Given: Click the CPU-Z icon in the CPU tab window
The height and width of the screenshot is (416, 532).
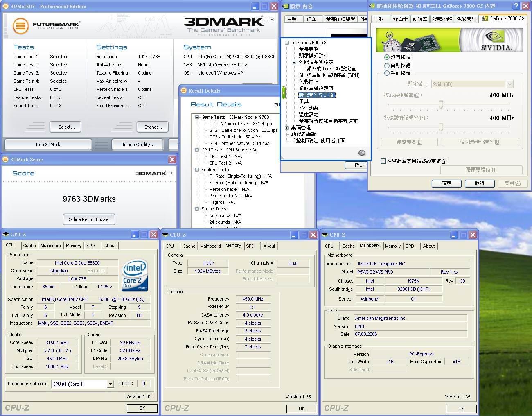Looking at the screenshot, I should tap(6, 234).
